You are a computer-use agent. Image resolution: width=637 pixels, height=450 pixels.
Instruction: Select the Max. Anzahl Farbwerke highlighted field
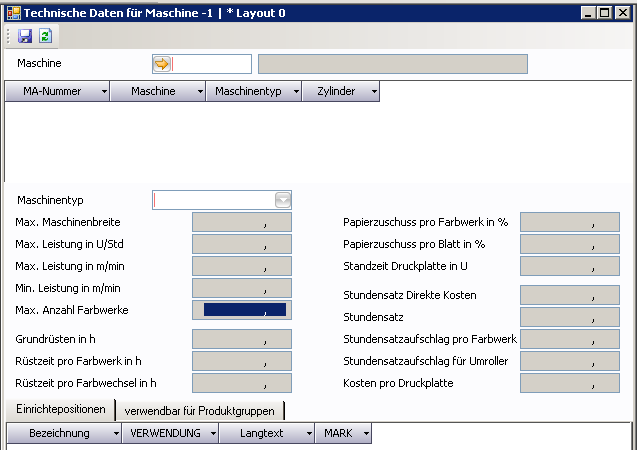coord(242,310)
